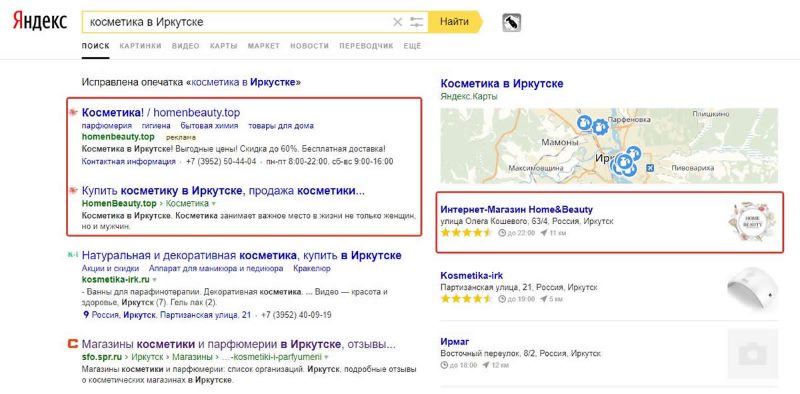The width and height of the screenshot is (800, 394).
Task: Open the Маркет tab
Action: point(264,46)
